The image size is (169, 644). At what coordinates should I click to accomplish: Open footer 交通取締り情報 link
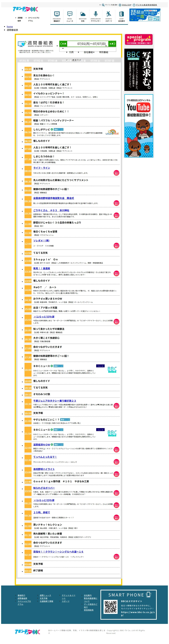[x=46, y=601]
